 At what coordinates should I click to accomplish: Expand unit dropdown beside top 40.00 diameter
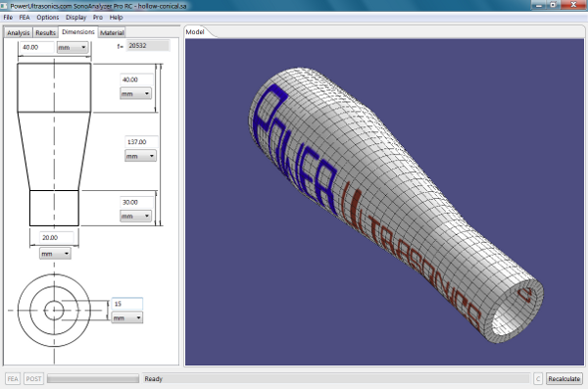point(73,47)
